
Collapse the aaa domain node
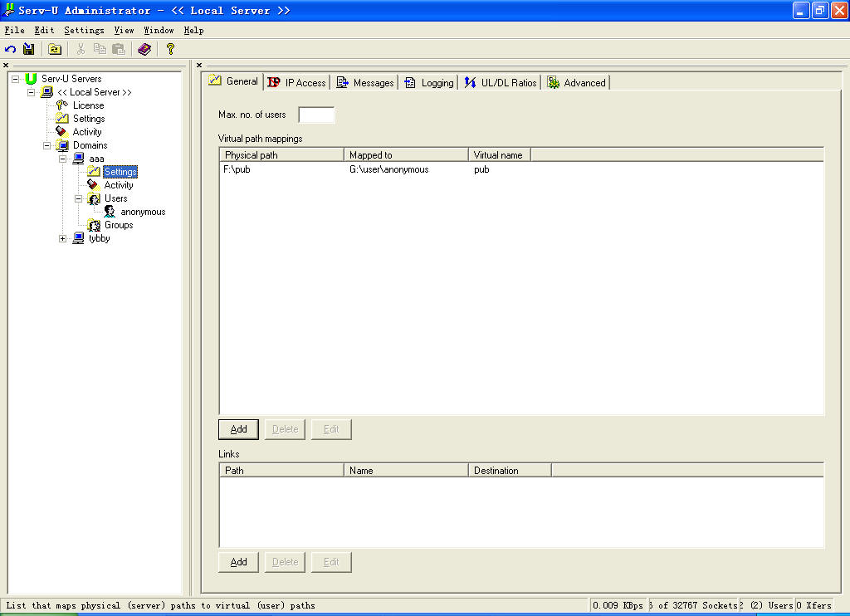pyautogui.click(x=63, y=159)
